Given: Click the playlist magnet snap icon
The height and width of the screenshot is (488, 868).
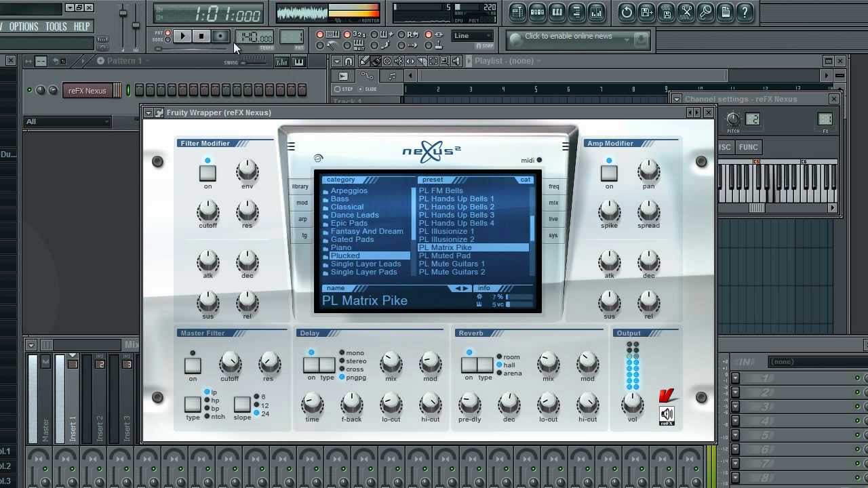Looking at the screenshot, I should point(349,61).
